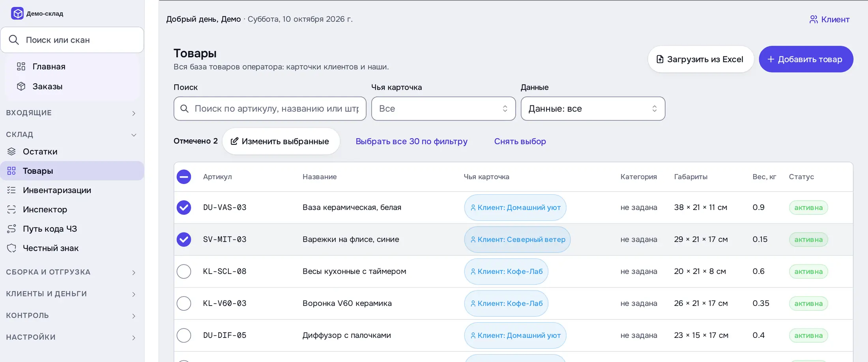Go to Заказы in the sidebar
The height and width of the screenshot is (362, 868).
point(72,86)
